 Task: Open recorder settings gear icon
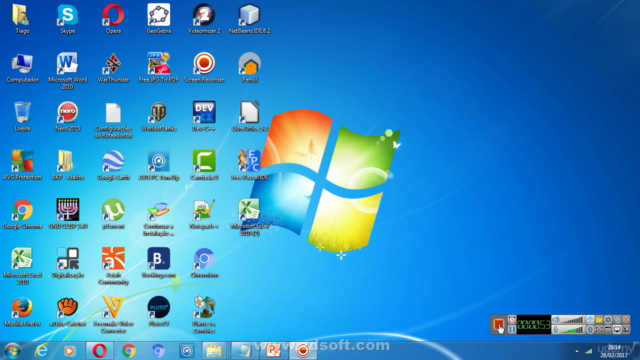(x=608, y=320)
